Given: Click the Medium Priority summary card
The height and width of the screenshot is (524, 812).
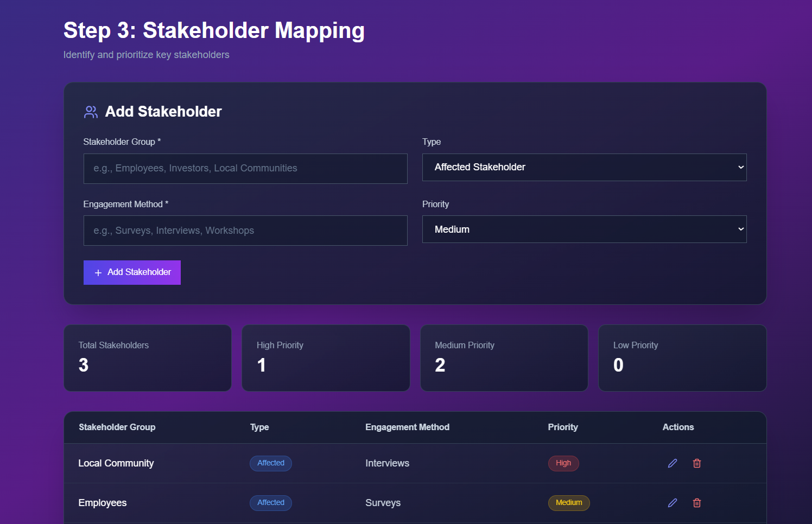Looking at the screenshot, I should click(504, 358).
